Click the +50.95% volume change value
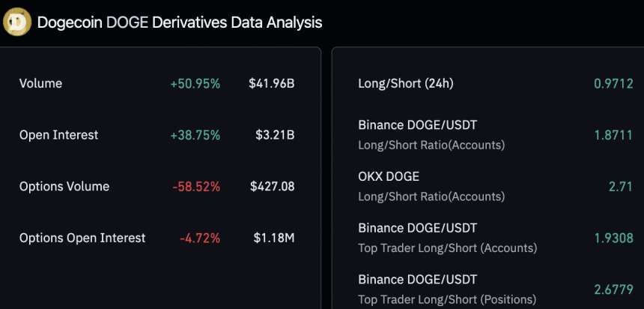Image resolution: width=644 pixels, height=309 pixels. point(195,83)
